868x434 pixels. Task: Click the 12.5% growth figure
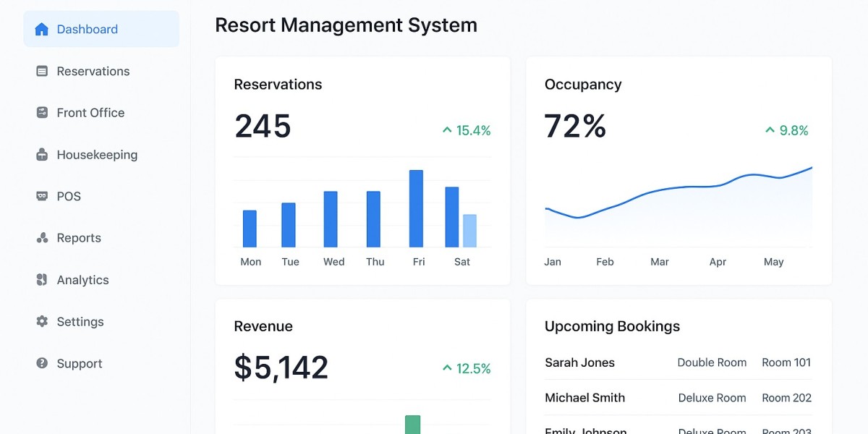click(474, 369)
